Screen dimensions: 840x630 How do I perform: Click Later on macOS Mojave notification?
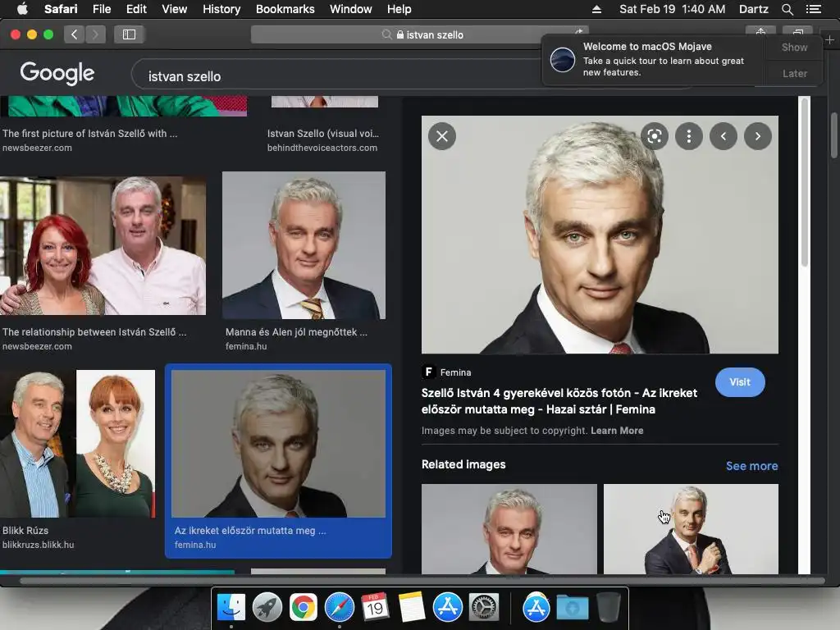(x=794, y=73)
